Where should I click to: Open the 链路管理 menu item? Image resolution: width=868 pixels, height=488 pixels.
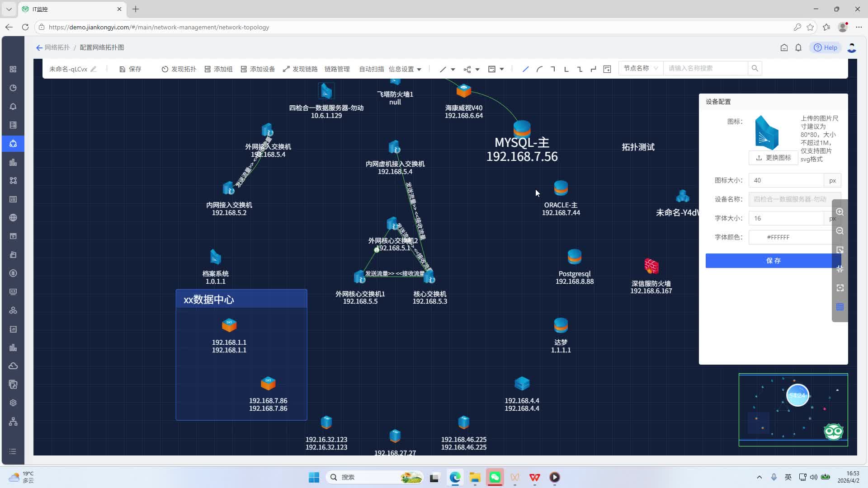pos(337,69)
